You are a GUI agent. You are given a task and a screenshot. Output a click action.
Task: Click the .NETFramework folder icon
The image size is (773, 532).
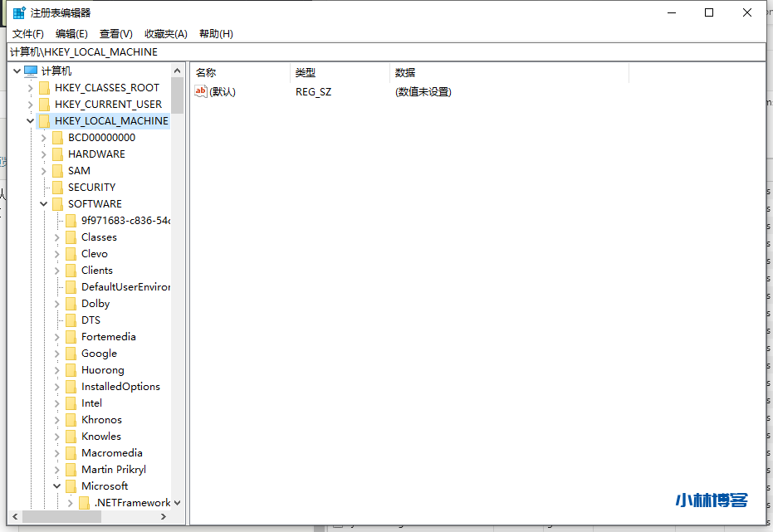pyautogui.click(x=84, y=503)
